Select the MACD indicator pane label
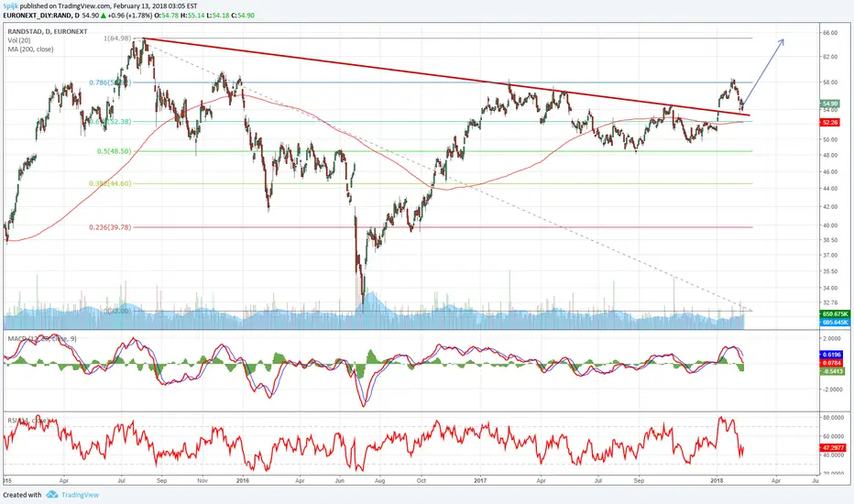Screen dimensions: 854x504 point(42,339)
